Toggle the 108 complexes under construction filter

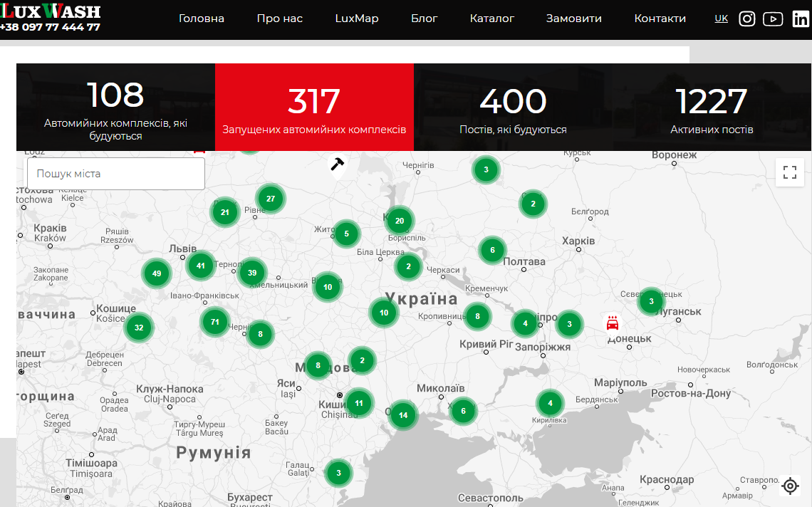pyautogui.click(x=115, y=108)
